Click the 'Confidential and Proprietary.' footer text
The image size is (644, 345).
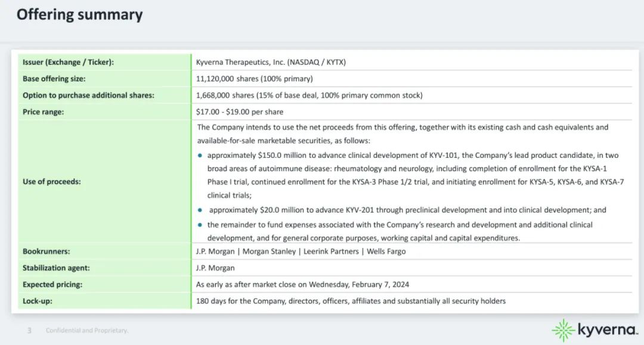click(87, 330)
